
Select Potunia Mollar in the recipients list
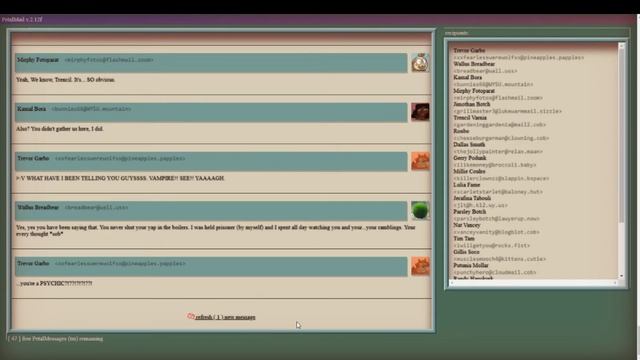click(x=471, y=266)
